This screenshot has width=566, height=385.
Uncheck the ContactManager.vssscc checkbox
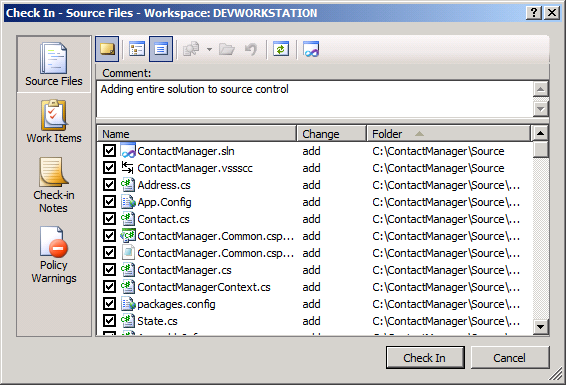point(109,168)
